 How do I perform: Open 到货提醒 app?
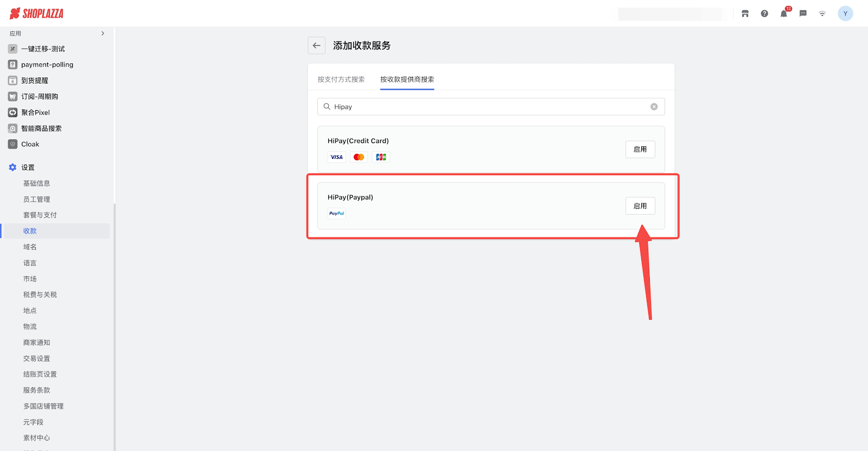35,81
